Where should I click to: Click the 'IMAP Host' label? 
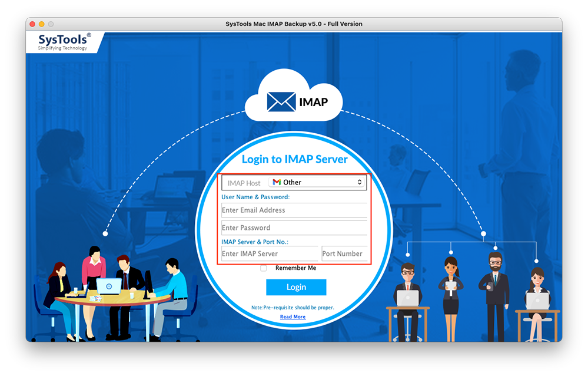tap(244, 183)
